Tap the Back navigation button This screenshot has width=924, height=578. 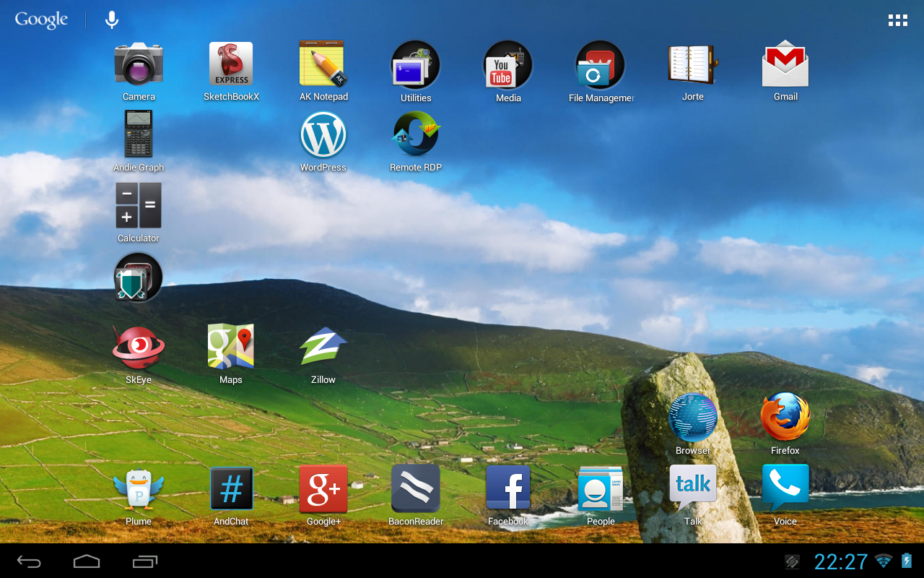(30, 561)
